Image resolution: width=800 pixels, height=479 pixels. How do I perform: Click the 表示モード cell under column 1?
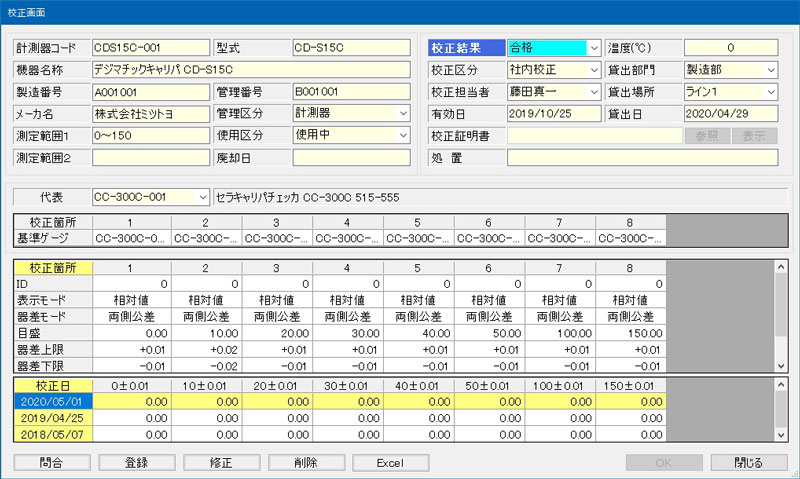(x=132, y=300)
